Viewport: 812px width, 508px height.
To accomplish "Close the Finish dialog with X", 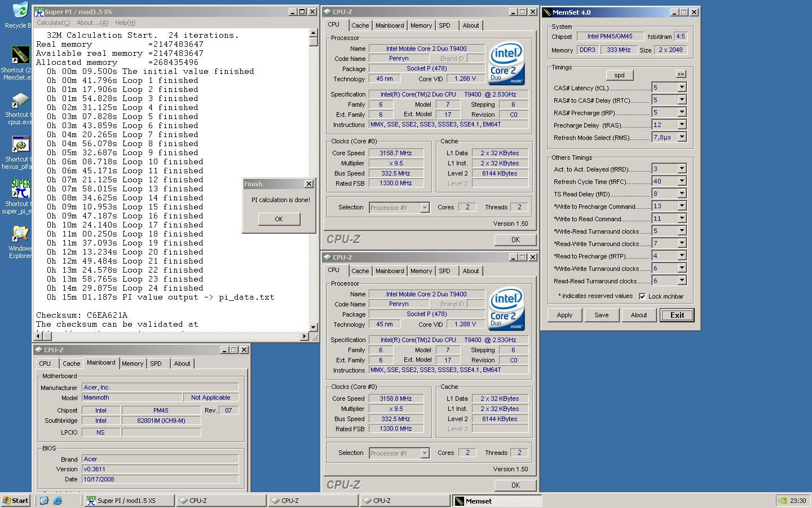I will pos(308,184).
